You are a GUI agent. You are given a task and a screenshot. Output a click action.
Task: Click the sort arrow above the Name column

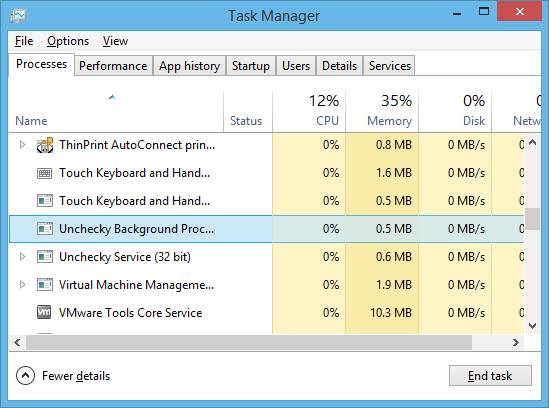pos(112,97)
